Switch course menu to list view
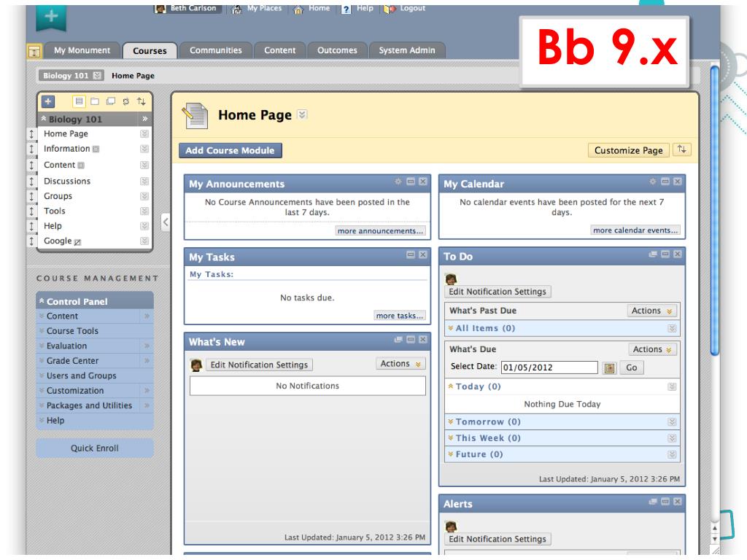The height and width of the screenshot is (560, 747). click(x=79, y=101)
